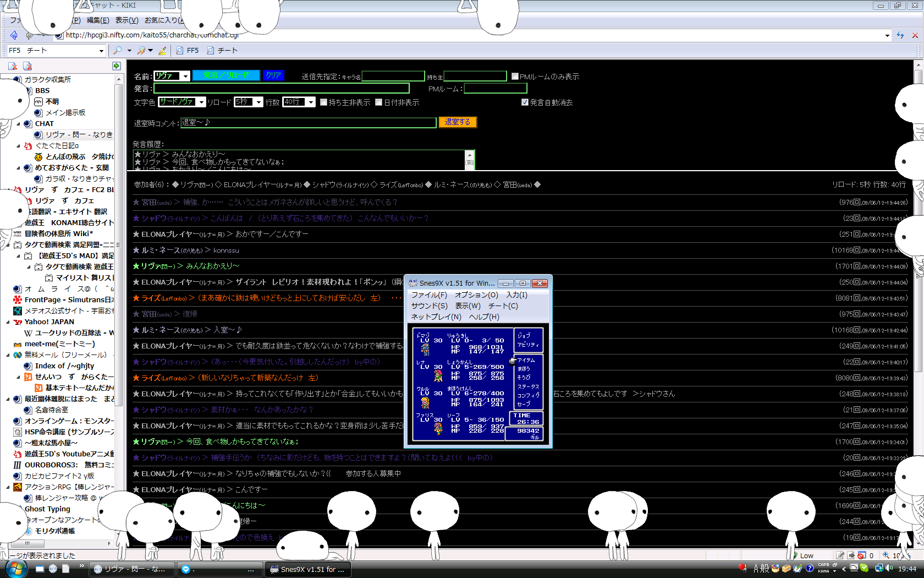This screenshot has height=578, width=924.
Task: Click the magnifier search icon in toolbar
Action: pos(117,51)
